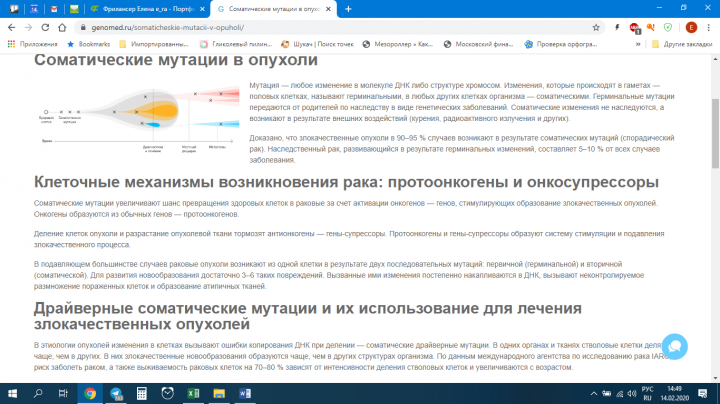Click the scrollbar up arrow

715,59
